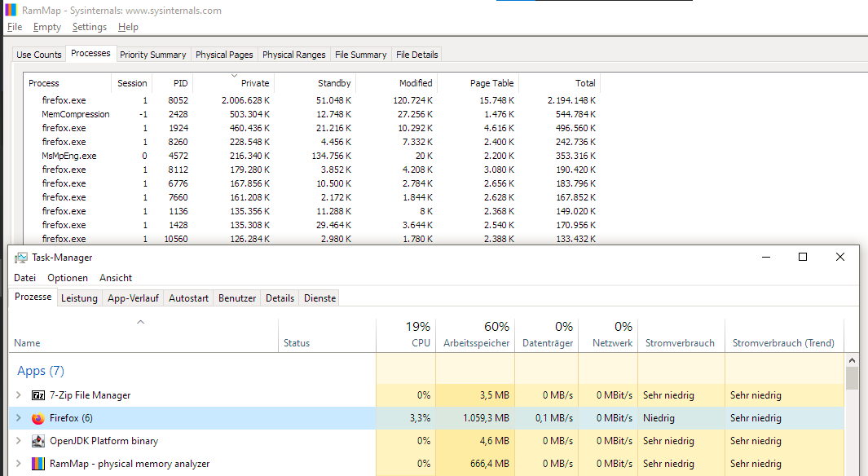The height and width of the screenshot is (476, 868).
Task: Sort by Modified column header
Action: coord(396,83)
